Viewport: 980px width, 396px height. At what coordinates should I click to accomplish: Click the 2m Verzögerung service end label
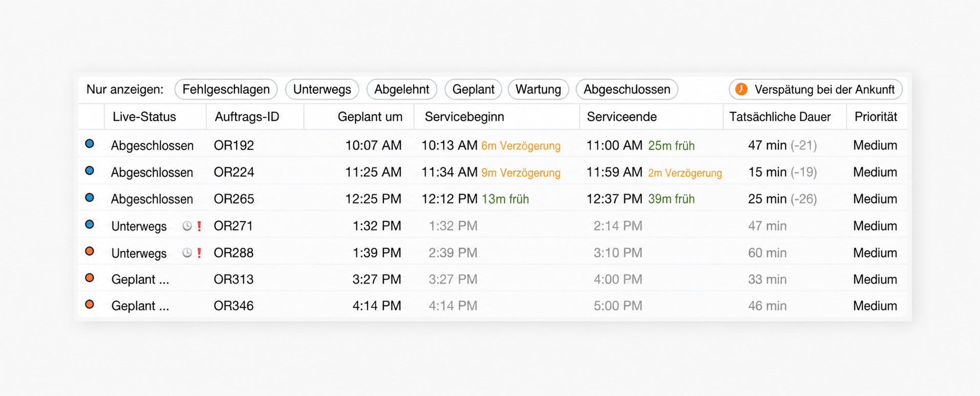coord(685,173)
